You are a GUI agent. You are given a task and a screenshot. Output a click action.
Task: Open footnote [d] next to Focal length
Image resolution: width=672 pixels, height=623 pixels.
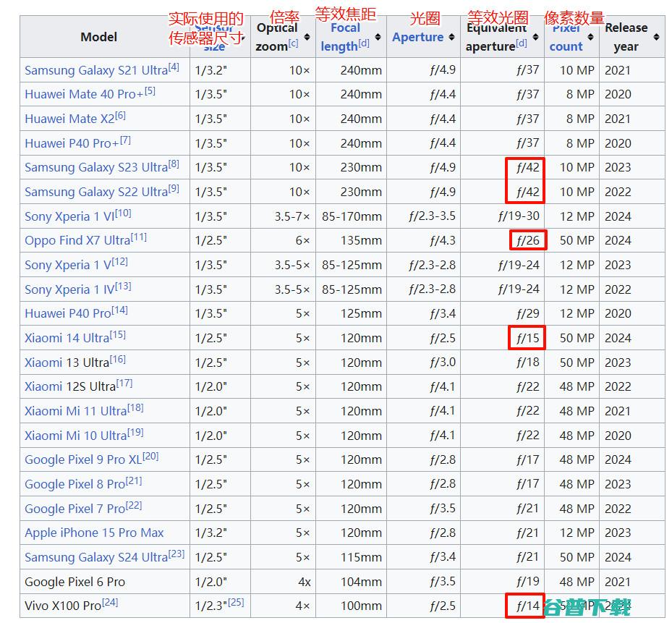[x=364, y=43]
